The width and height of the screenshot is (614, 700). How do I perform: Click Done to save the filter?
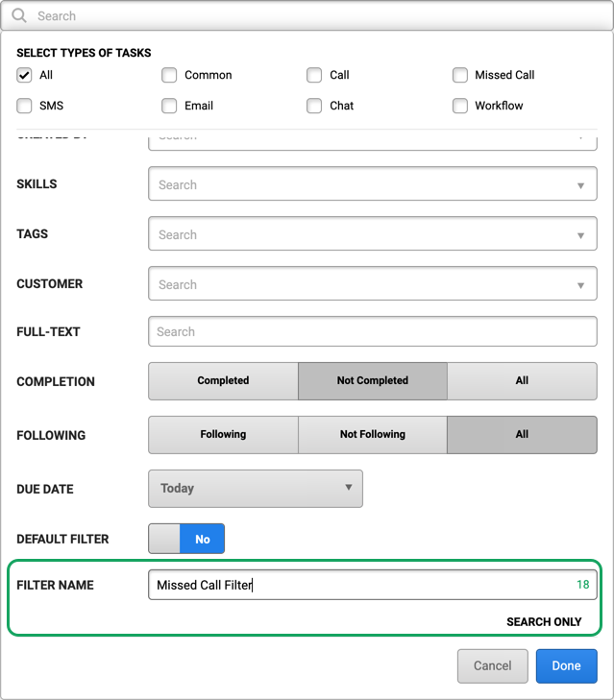tap(567, 666)
